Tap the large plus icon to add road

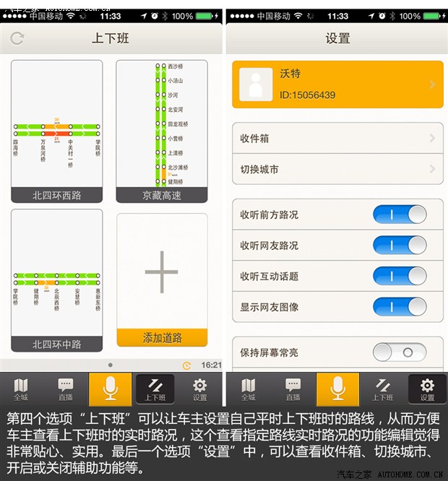(161, 272)
